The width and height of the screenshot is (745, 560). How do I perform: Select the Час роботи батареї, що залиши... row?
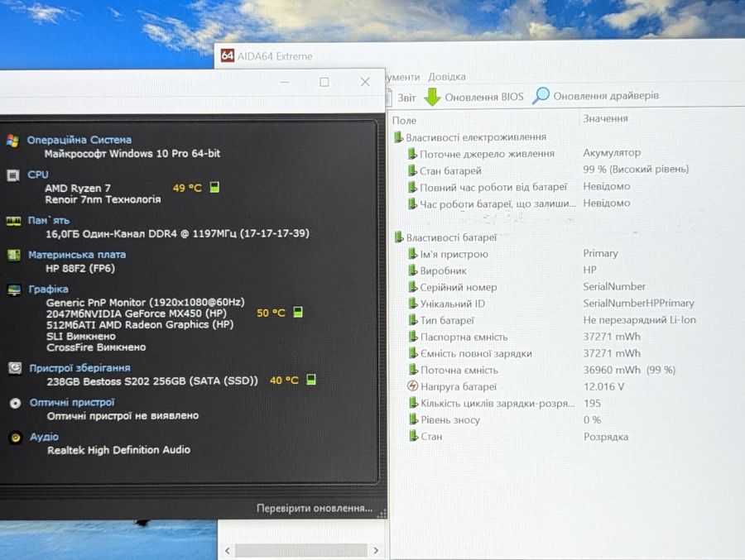[x=519, y=203]
